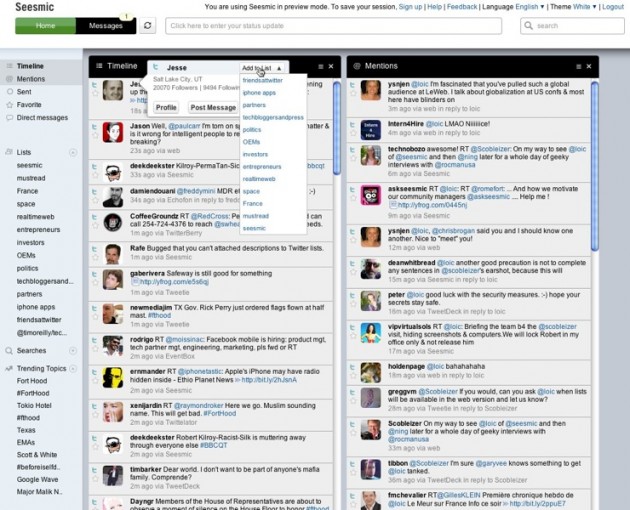Choose techbloggersandpress in Add to List
Image resolution: width=630 pixels, height=510 pixels.
(273, 117)
